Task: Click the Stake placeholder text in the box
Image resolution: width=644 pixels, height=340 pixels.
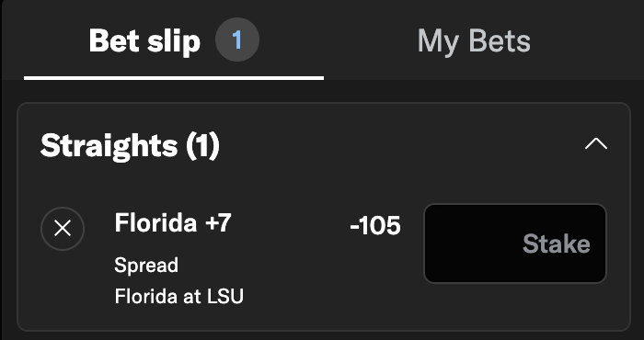Action: coord(556,244)
